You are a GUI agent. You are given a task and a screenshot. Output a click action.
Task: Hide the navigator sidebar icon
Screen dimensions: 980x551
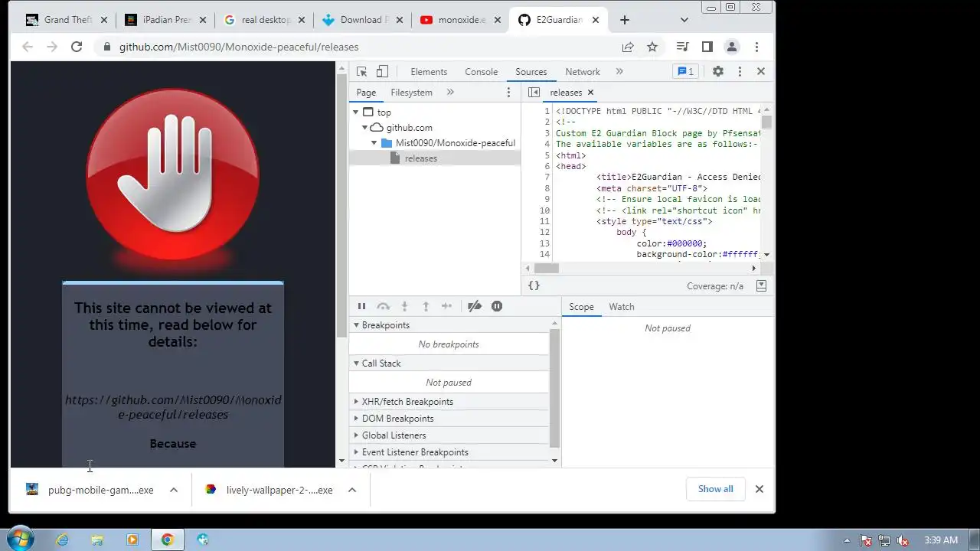click(534, 93)
